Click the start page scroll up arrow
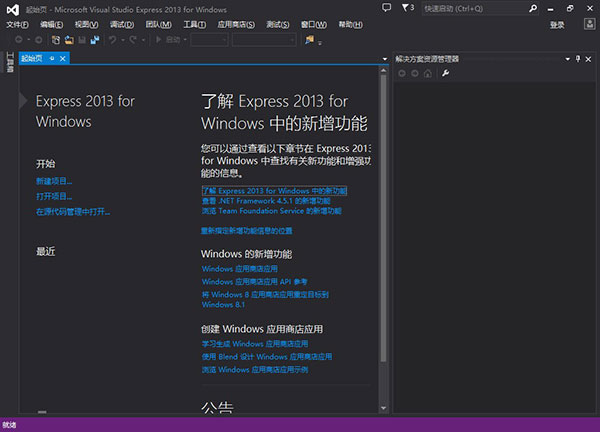Viewport: 600px width, 432px height. click(x=383, y=70)
